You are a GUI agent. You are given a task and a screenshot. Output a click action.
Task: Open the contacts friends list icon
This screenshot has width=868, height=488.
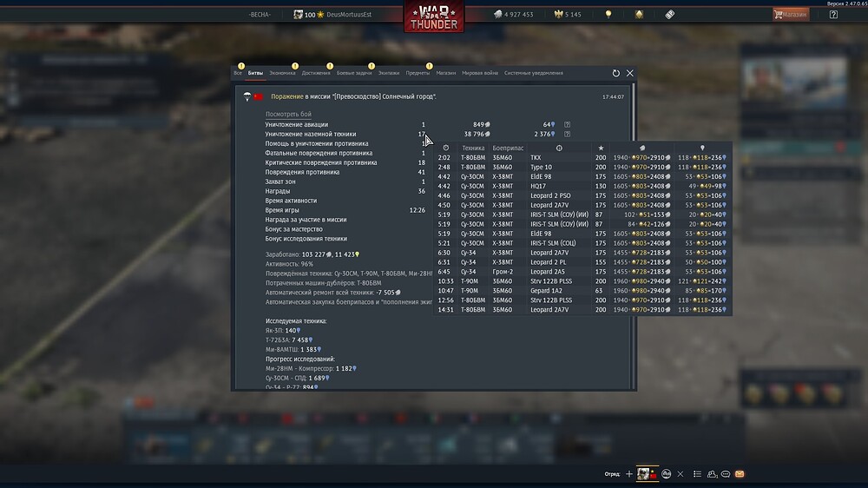[712, 474]
